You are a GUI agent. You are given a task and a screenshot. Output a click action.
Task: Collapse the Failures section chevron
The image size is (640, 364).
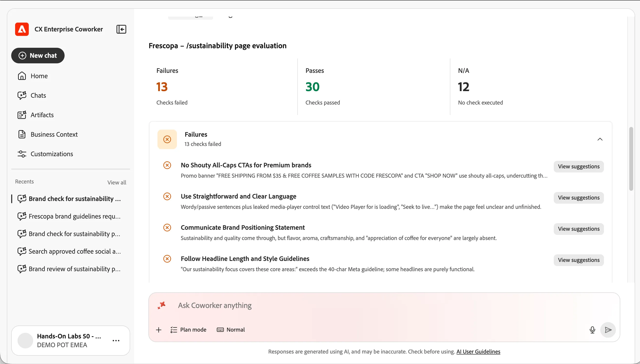coord(600,139)
